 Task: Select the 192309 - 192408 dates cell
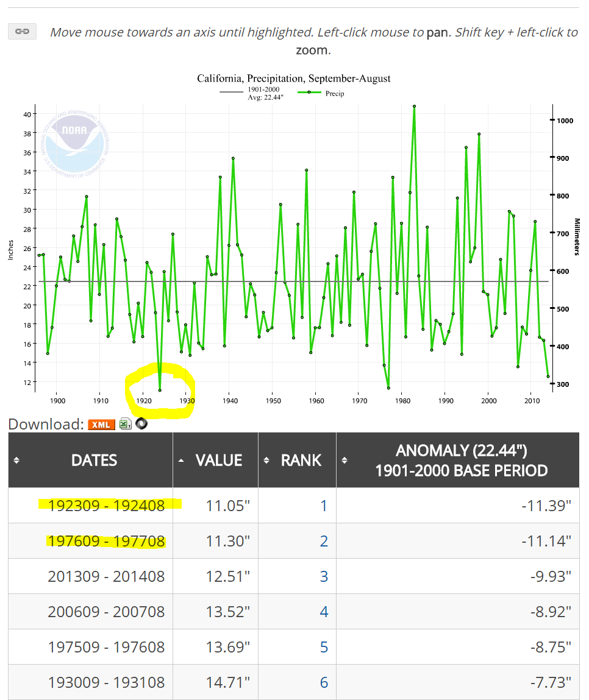[x=106, y=506]
